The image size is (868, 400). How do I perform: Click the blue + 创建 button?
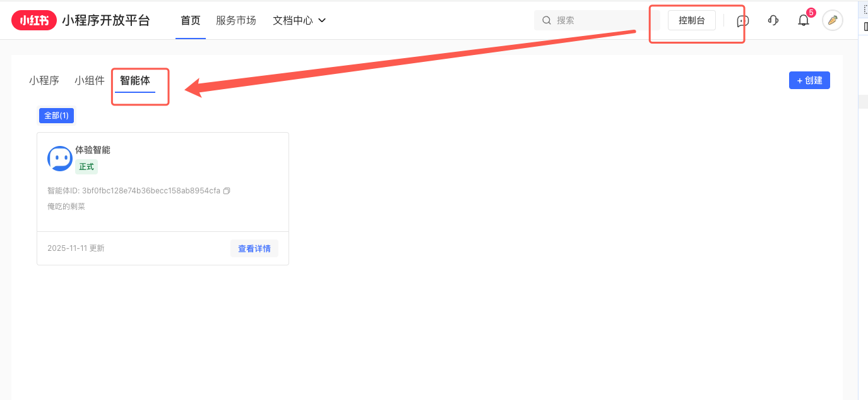click(x=809, y=80)
